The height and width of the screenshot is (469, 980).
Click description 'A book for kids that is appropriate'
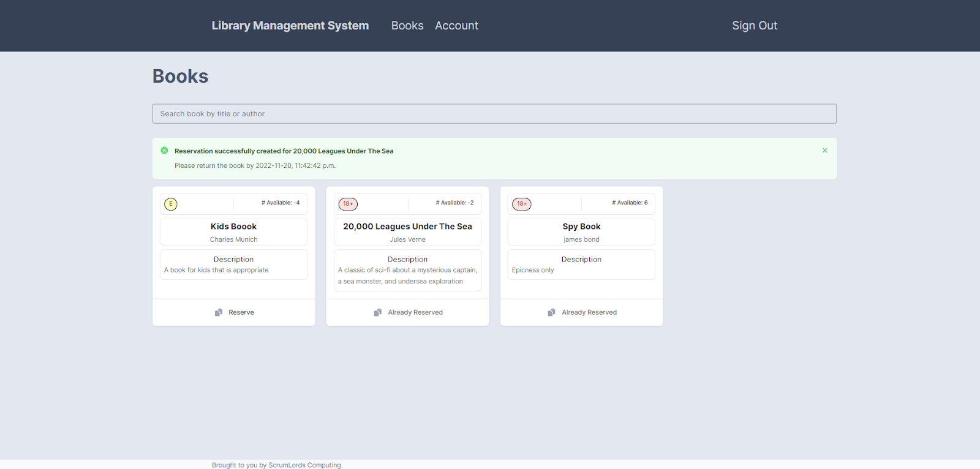click(216, 270)
